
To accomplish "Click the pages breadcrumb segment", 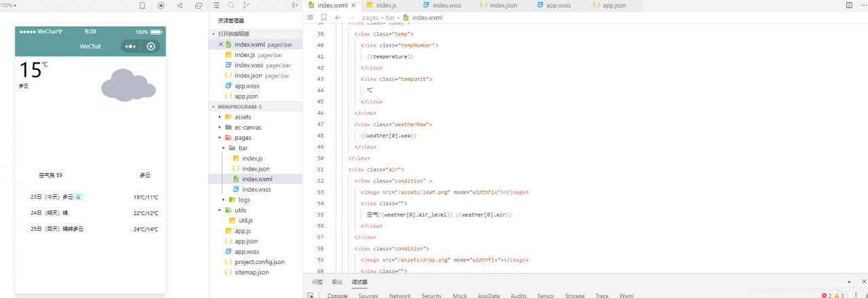I will click(x=370, y=18).
